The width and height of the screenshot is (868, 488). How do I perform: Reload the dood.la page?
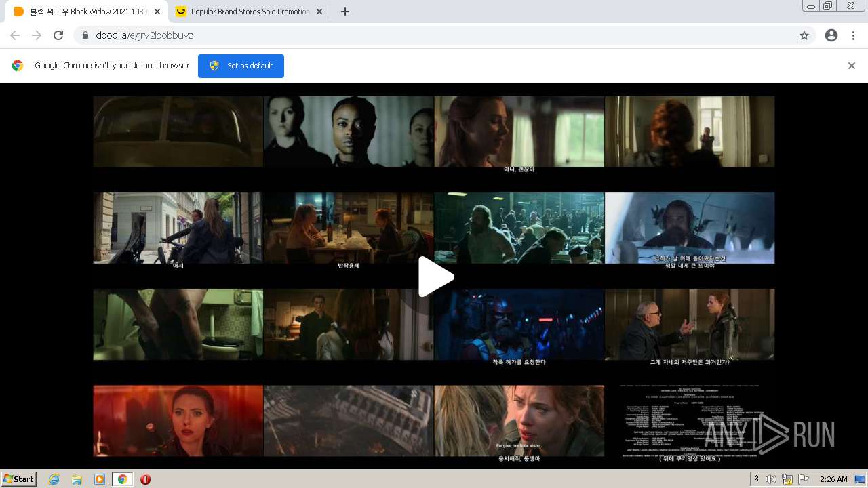[58, 35]
